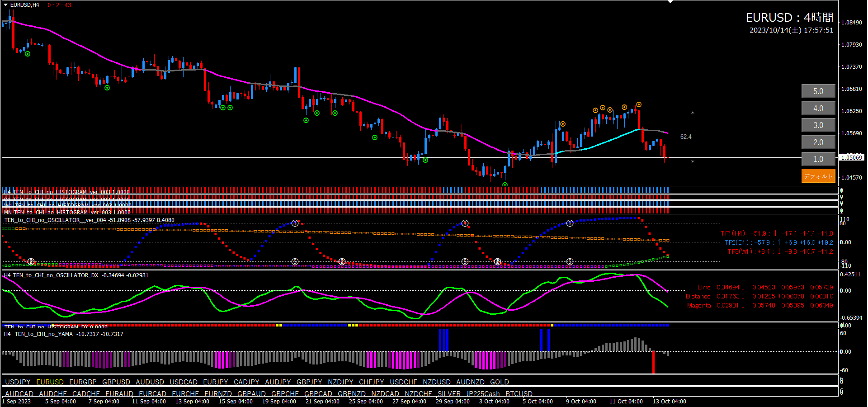Open the EURUSD,H4 chart menu triangle
Screen dimensions: 868x407
click(x=6, y=5)
